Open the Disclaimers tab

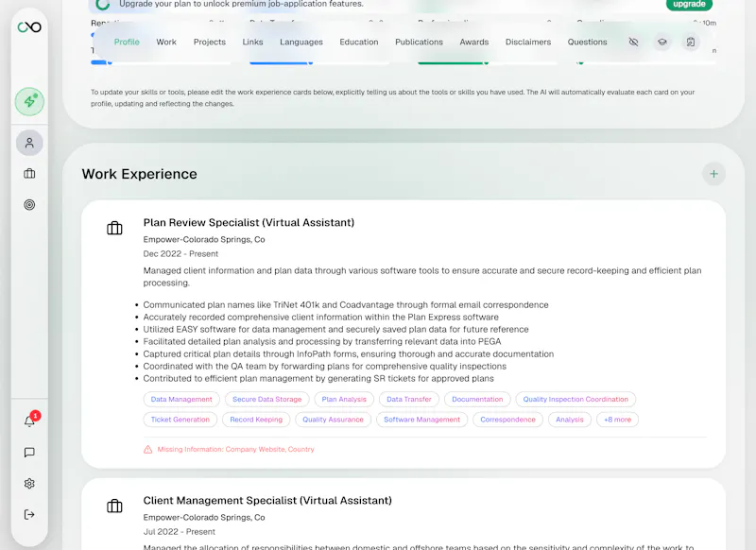528,42
